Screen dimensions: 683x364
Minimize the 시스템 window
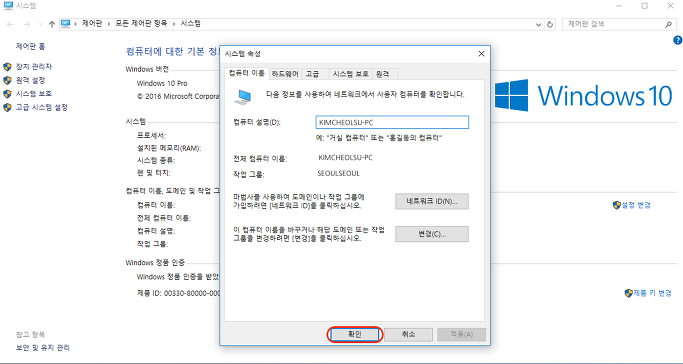(619, 6)
